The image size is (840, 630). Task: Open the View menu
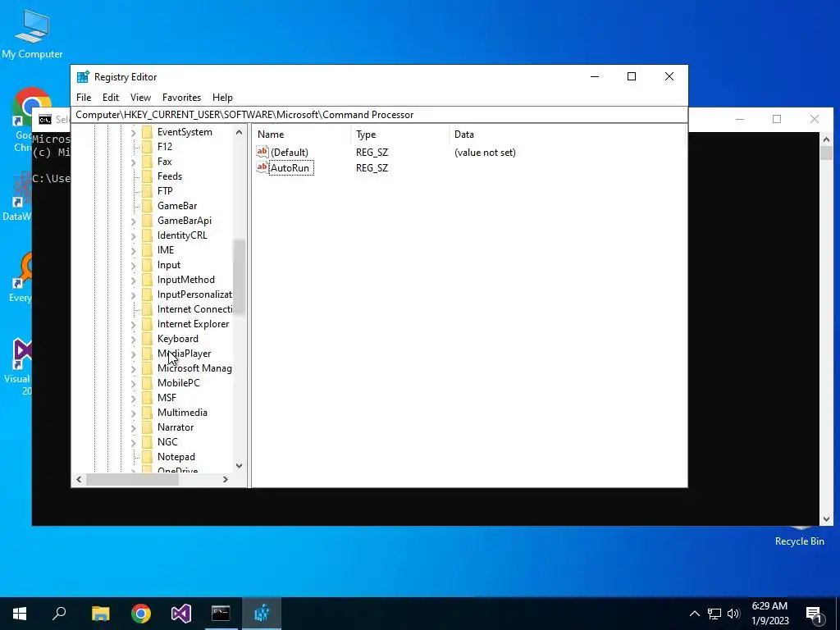(x=140, y=98)
